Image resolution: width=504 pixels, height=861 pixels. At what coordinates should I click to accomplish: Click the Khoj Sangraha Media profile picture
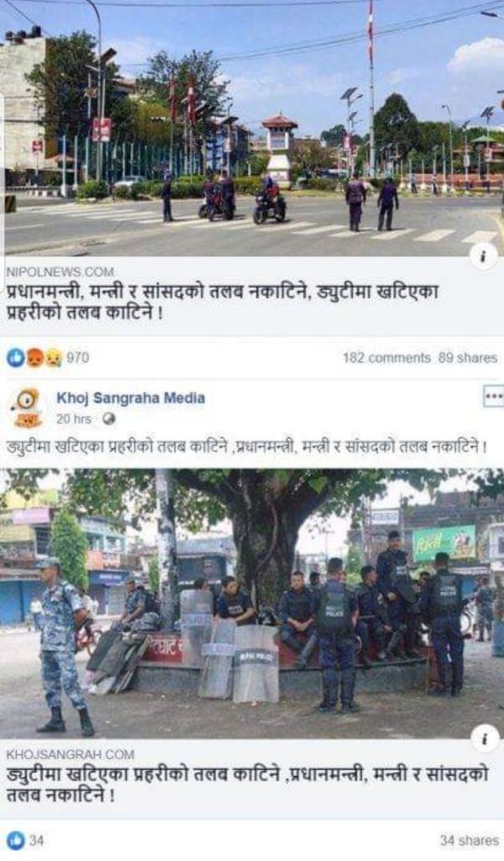pos(26,408)
